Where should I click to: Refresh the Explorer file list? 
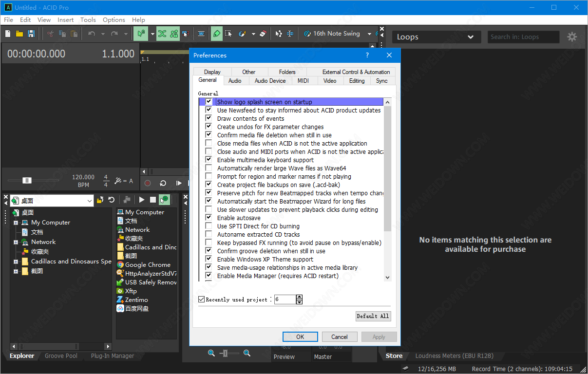tap(112, 200)
